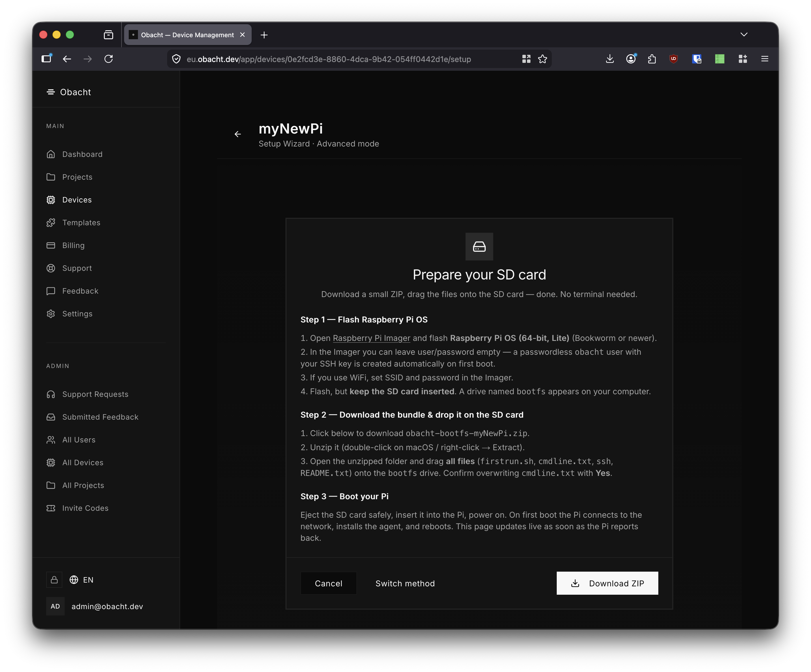Select the Devices chip icon

click(x=51, y=200)
